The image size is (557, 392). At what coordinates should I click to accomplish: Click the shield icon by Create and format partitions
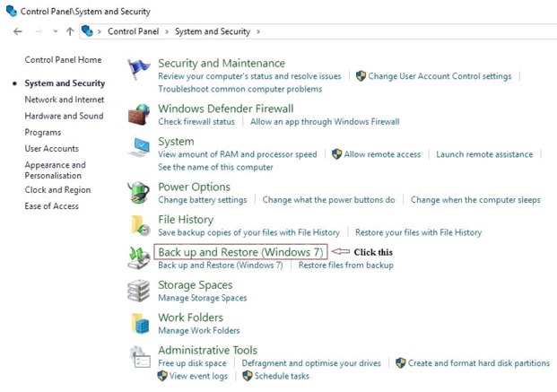[400, 363]
